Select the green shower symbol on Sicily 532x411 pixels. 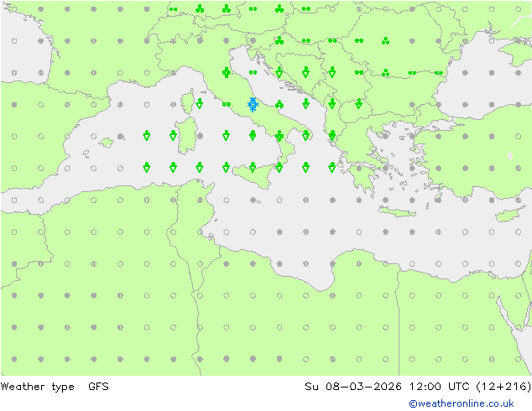point(253,167)
